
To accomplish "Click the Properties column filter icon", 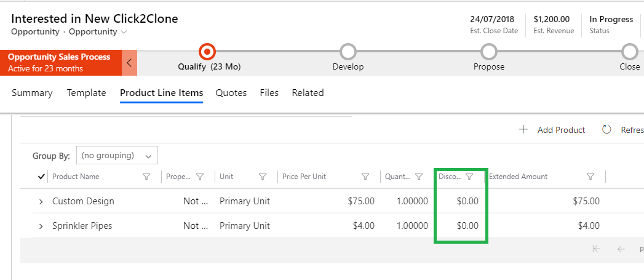I will (x=200, y=177).
